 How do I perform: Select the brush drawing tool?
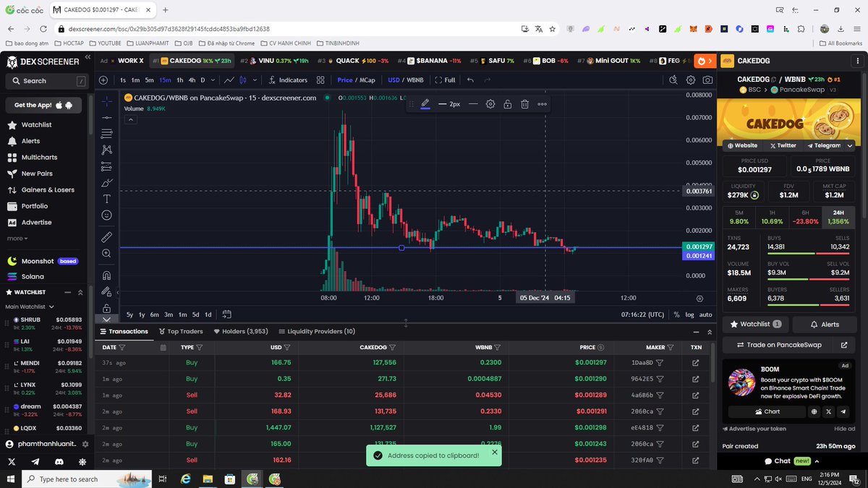(106, 182)
